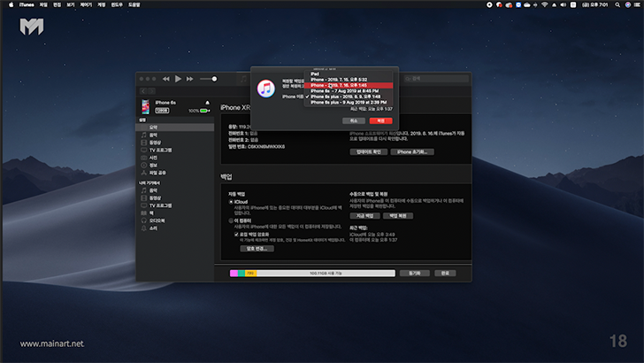Toggle the 로컬 백업 암호화 checkbox
Viewport: 644px width, 363px height.
pyautogui.click(x=236, y=235)
